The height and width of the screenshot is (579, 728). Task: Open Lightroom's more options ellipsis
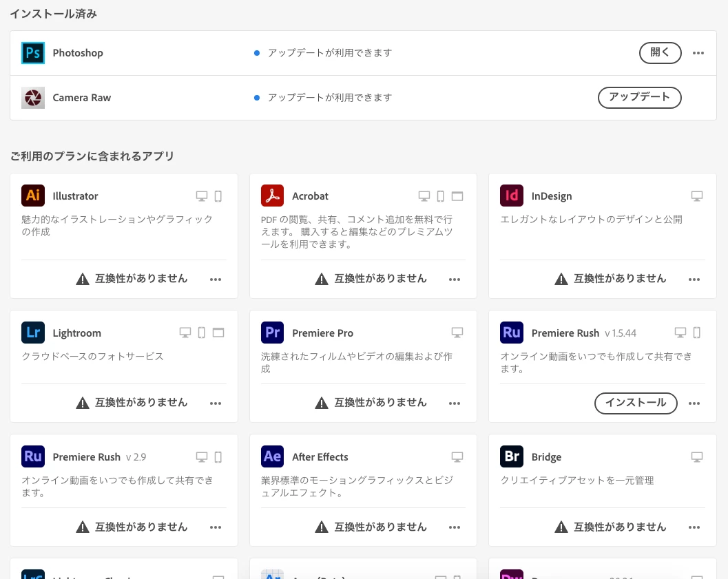coord(216,403)
